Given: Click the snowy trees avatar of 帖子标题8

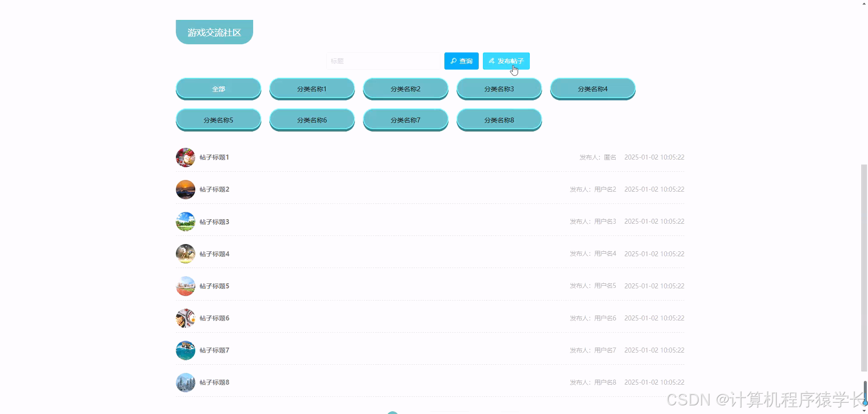Looking at the screenshot, I should click(x=185, y=382).
